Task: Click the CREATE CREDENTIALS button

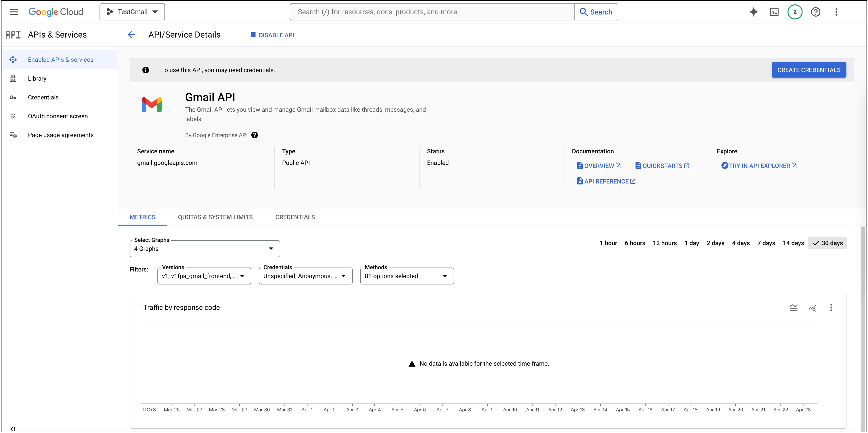Action: coord(809,70)
